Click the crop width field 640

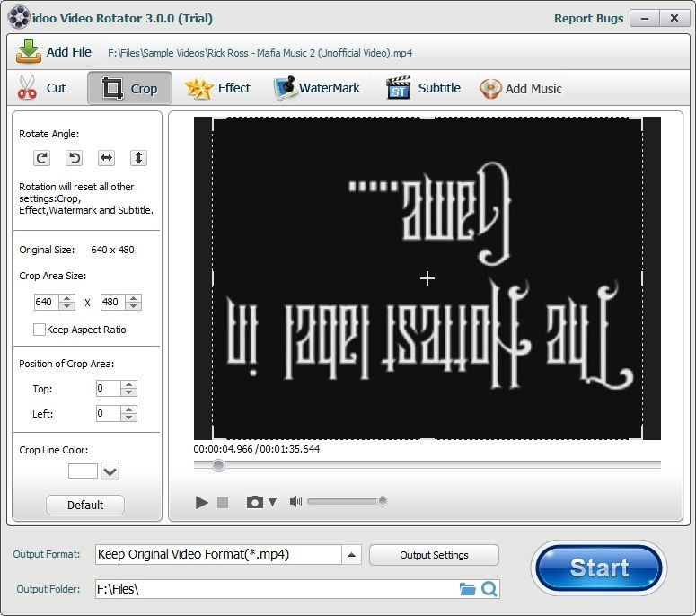[46, 303]
